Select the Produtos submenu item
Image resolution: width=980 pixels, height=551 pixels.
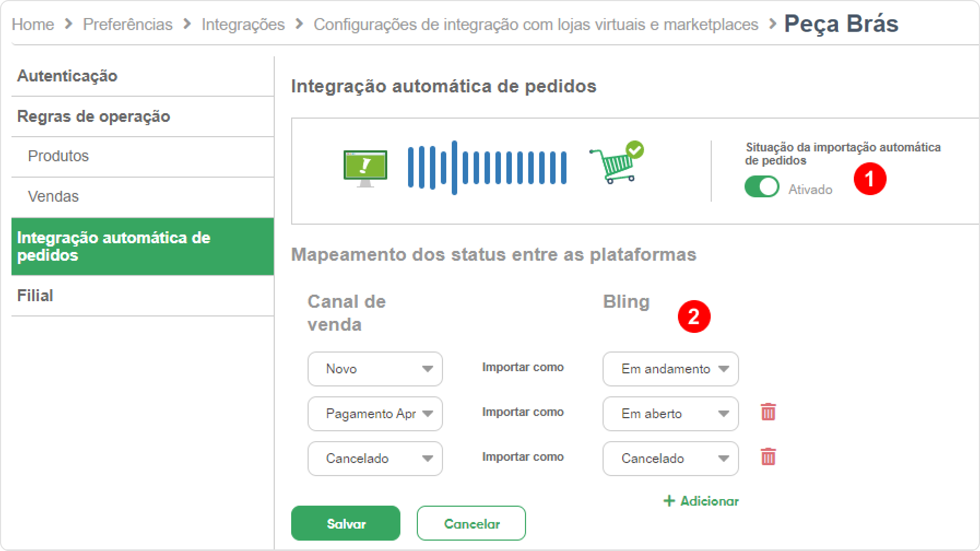tap(143, 156)
